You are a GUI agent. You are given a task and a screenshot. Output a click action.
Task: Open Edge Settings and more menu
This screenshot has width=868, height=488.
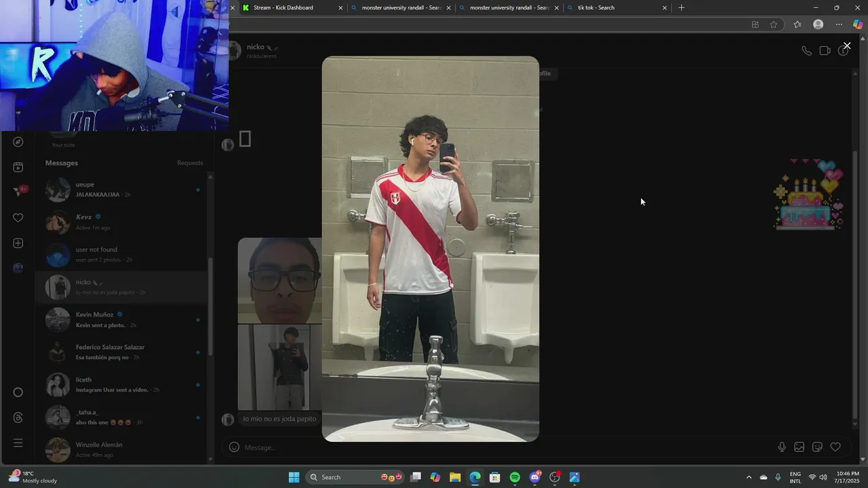tap(839, 24)
